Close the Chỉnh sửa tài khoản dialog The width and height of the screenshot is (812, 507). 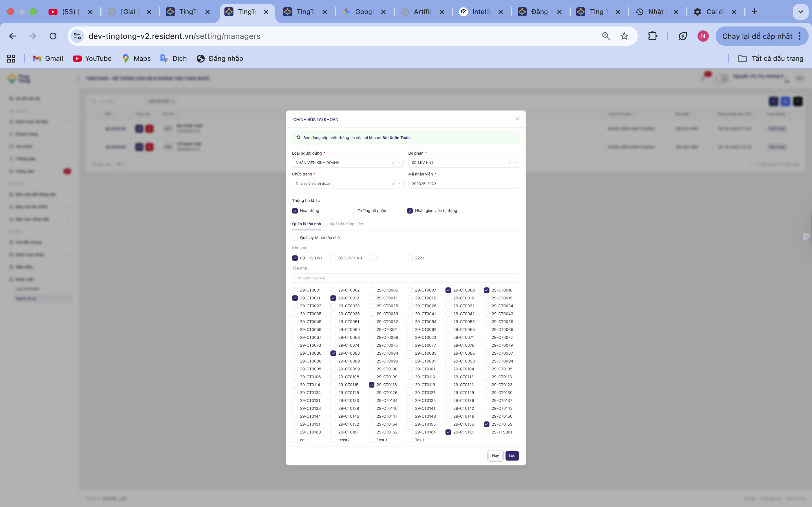click(517, 119)
